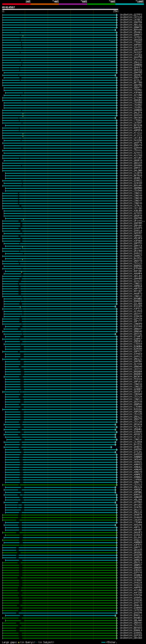Select label UniRef100_Q84XC7
Screen dimensions: 146x644
coord(131,67)
